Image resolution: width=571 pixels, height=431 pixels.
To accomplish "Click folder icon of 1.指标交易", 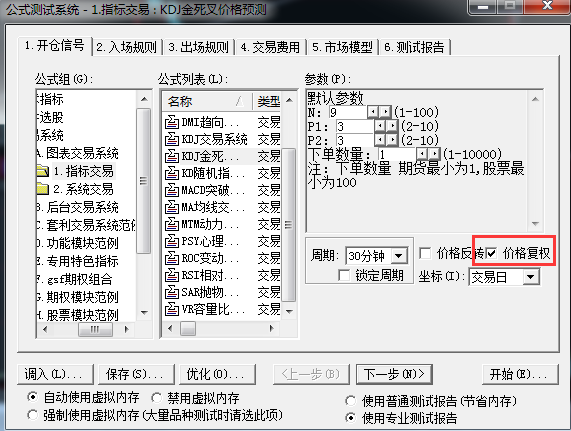I will coord(43,171).
